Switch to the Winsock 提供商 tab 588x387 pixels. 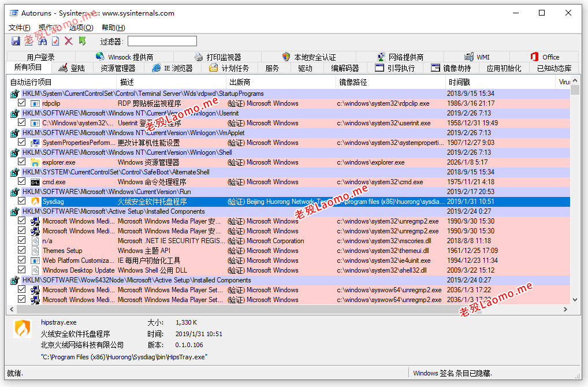(125, 57)
